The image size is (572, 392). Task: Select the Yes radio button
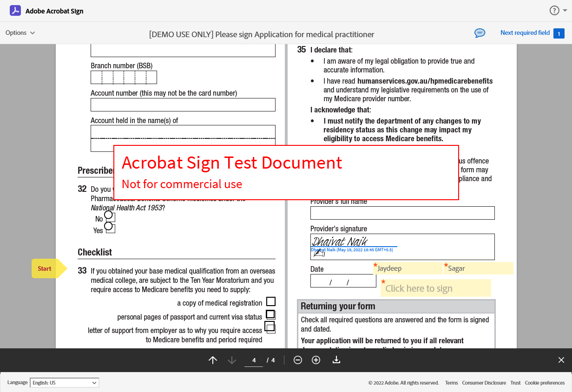pyautogui.click(x=109, y=226)
